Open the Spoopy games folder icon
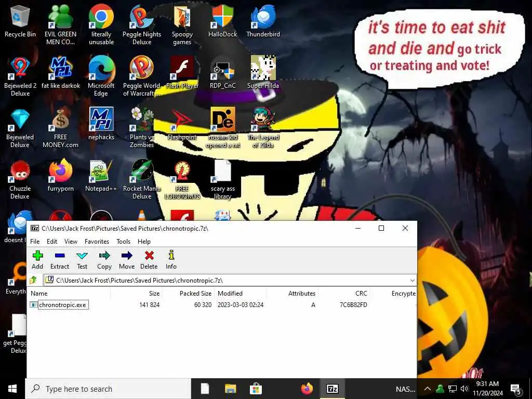532x399 pixels. pyautogui.click(x=182, y=24)
